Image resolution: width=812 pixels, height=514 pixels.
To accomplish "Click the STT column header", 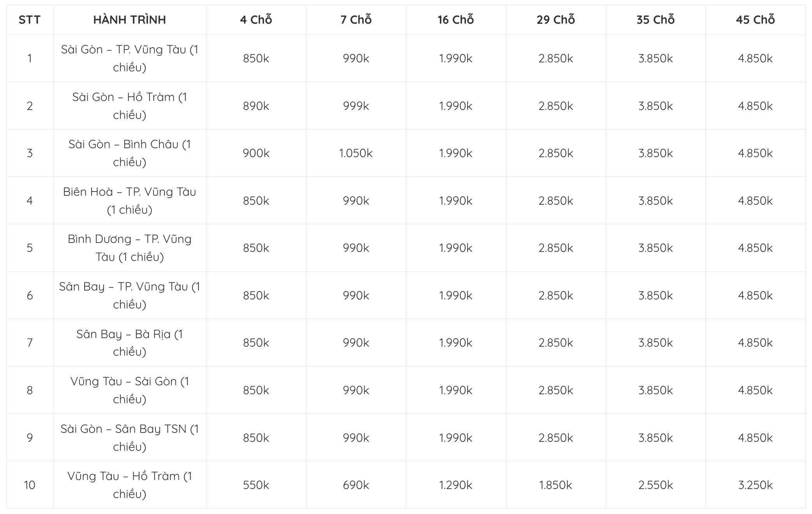I will (x=30, y=20).
